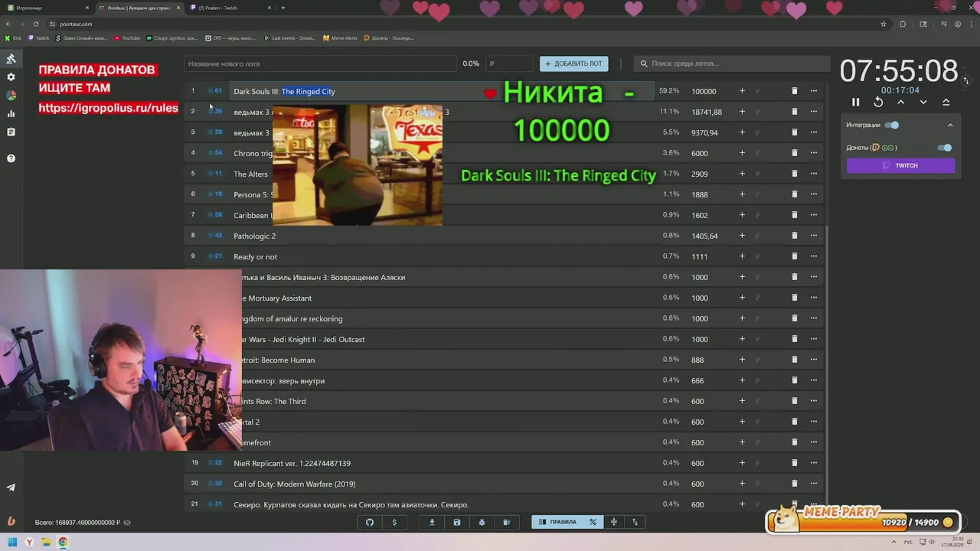Click the lot search field
Image resolution: width=980 pixels, height=551 pixels.
tap(733, 64)
